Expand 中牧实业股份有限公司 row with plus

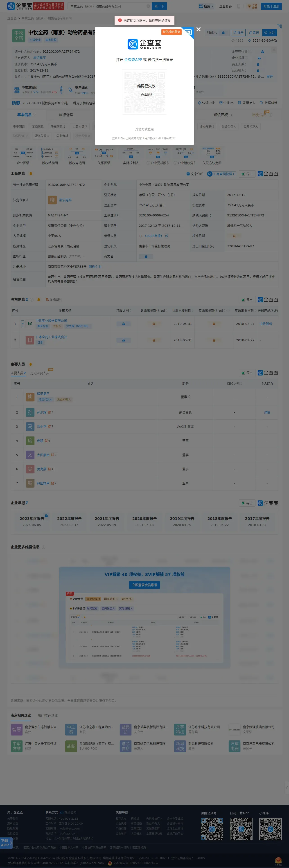point(23,324)
